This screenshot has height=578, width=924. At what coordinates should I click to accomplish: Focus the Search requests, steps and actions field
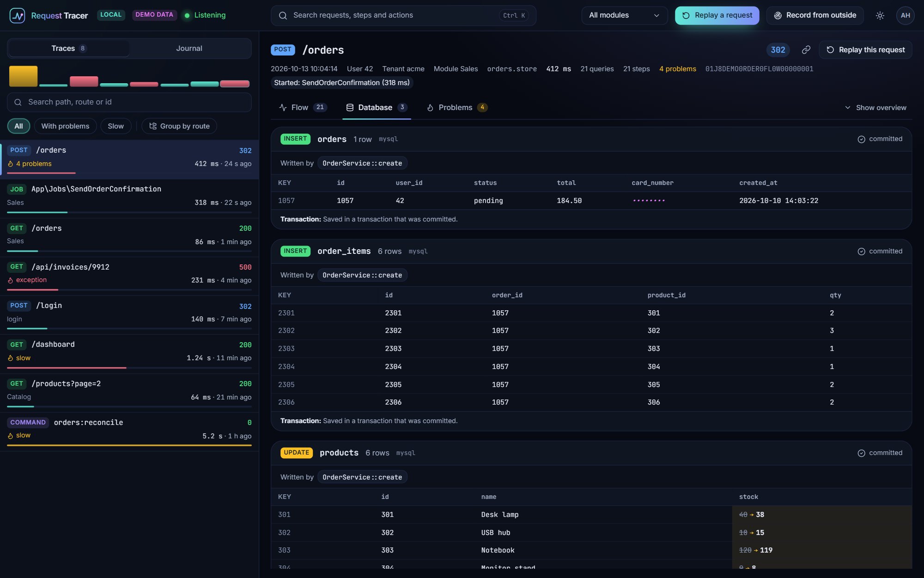[403, 15]
